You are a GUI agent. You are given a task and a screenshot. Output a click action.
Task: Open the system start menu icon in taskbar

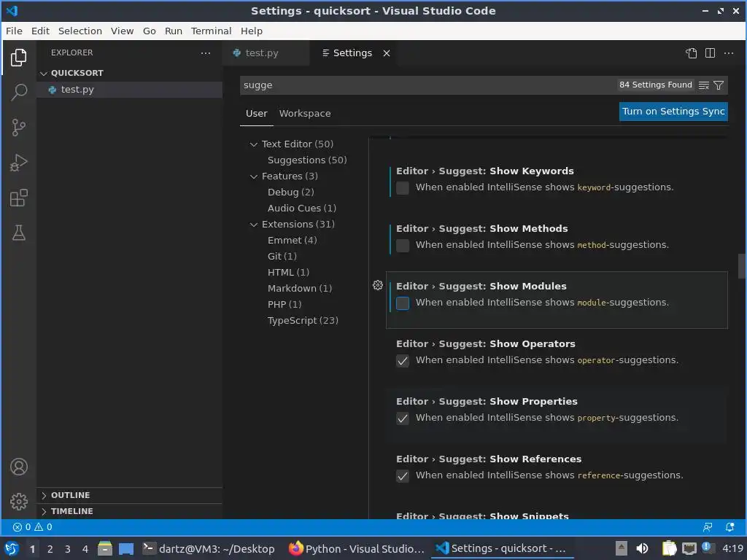click(12, 548)
